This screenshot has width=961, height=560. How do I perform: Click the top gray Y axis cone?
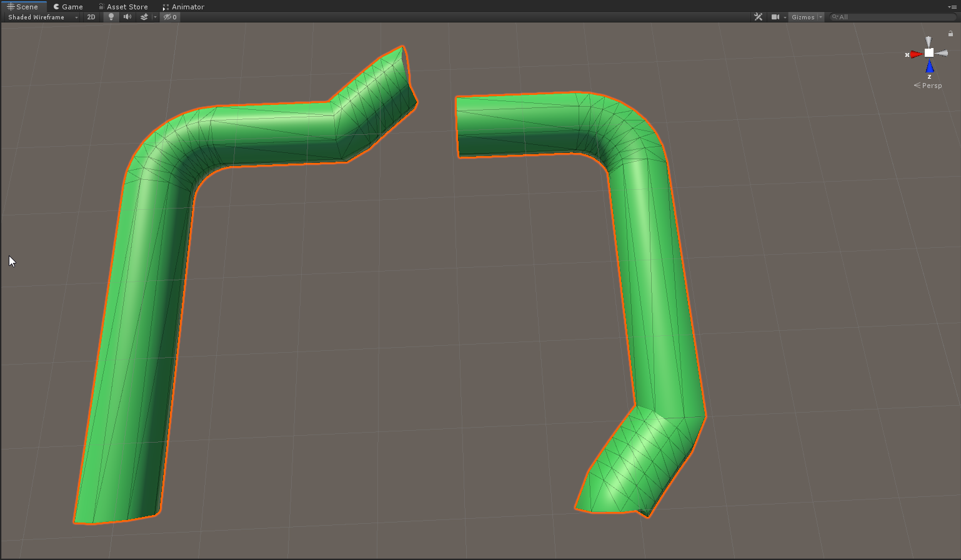pos(929,41)
